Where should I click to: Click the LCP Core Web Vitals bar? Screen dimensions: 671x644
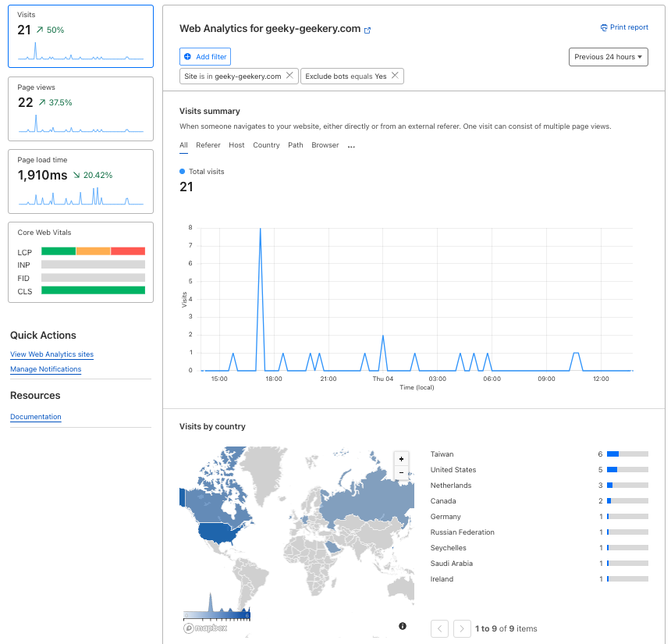pyautogui.click(x=93, y=251)
